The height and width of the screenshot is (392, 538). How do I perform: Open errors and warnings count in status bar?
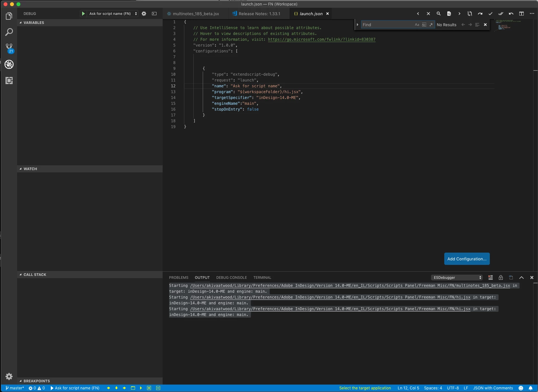(37, 388)
